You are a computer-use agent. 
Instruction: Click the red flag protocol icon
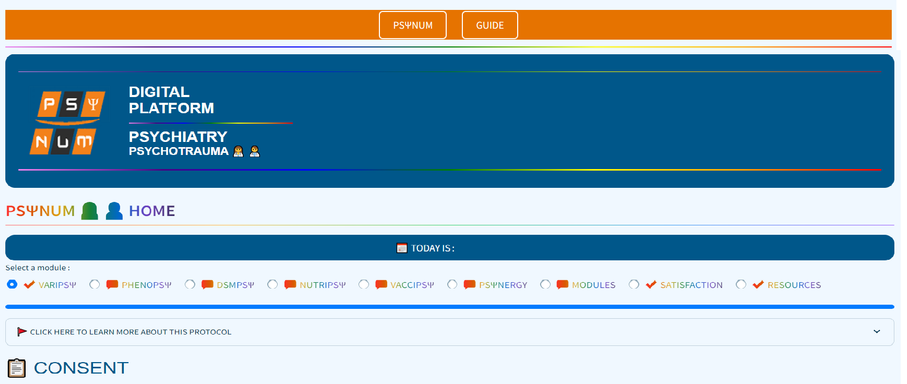pos(22,332)
